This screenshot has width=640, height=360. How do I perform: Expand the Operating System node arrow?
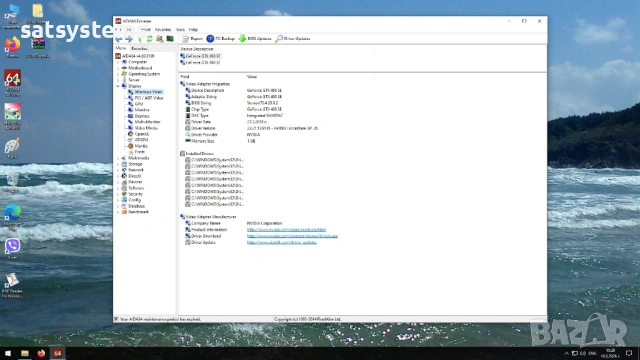(x=118, y=74)
